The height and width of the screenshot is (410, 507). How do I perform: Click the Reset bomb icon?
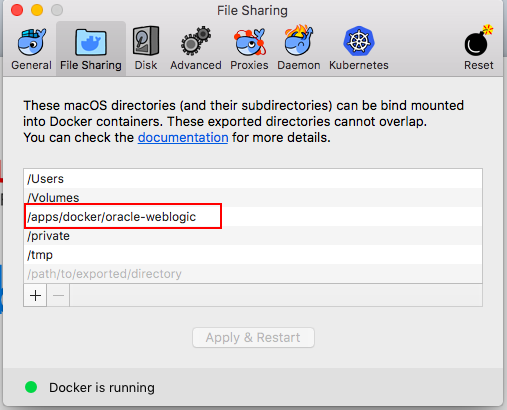click(x=479, y=41)
